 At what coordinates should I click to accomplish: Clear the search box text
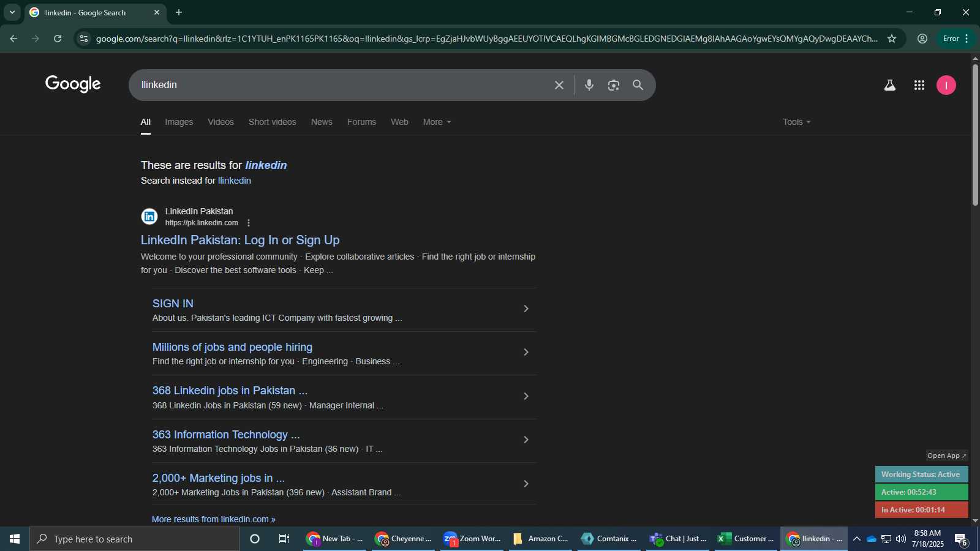tap(559, 85)
